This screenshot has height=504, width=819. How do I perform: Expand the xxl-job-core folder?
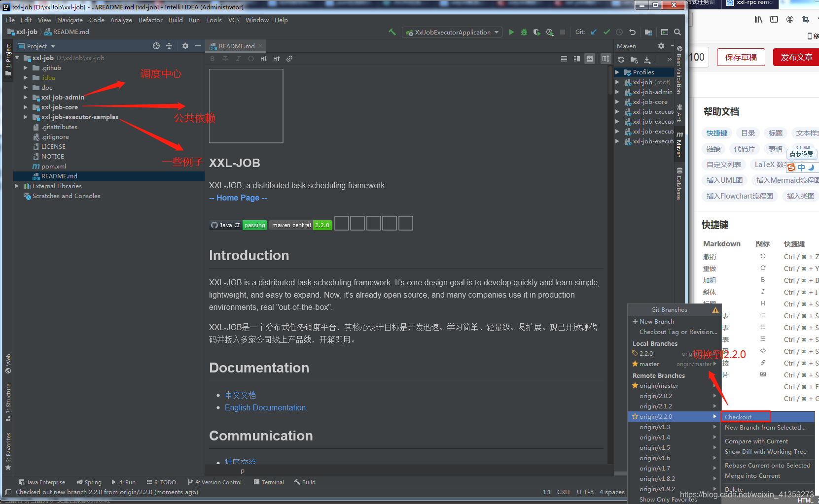point(26,107)
